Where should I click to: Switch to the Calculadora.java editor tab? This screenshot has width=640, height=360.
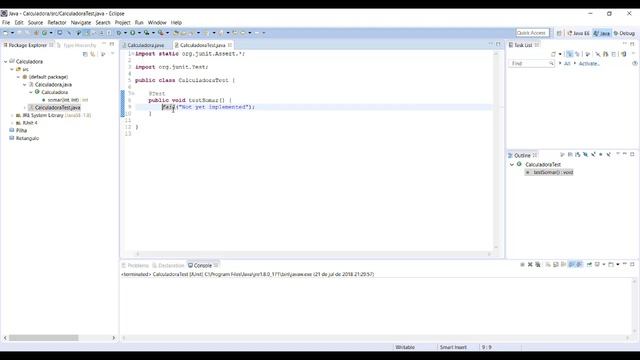pos(145,45)
